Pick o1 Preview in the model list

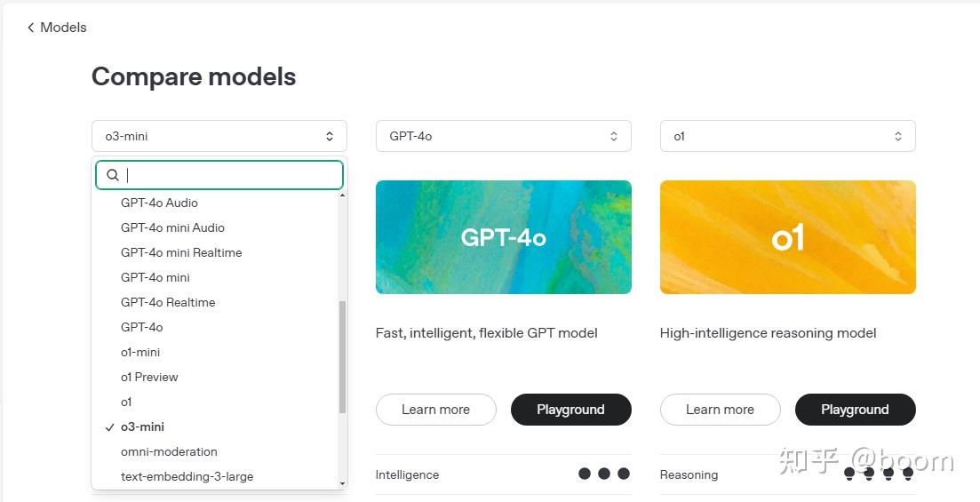click(149, 377)
